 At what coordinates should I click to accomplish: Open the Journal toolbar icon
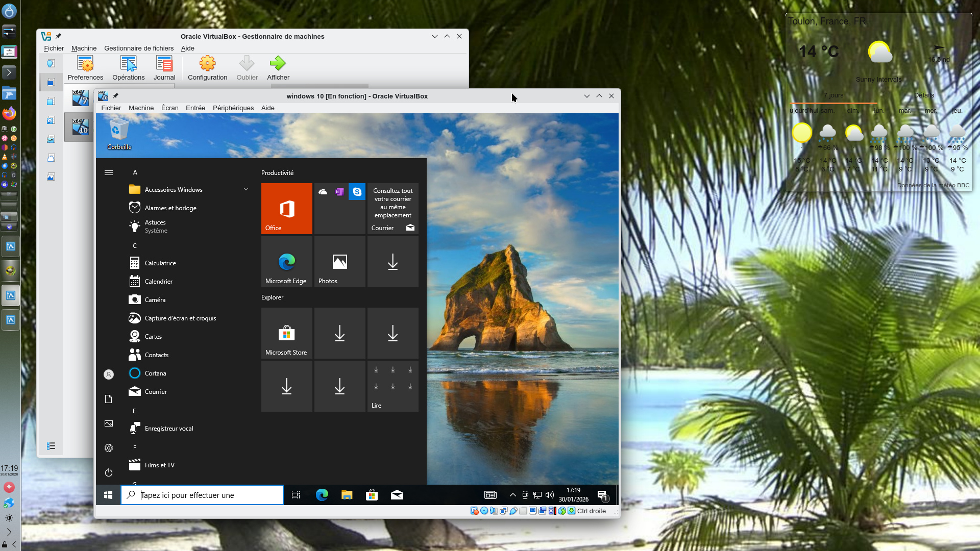click(x=164, y=64)
